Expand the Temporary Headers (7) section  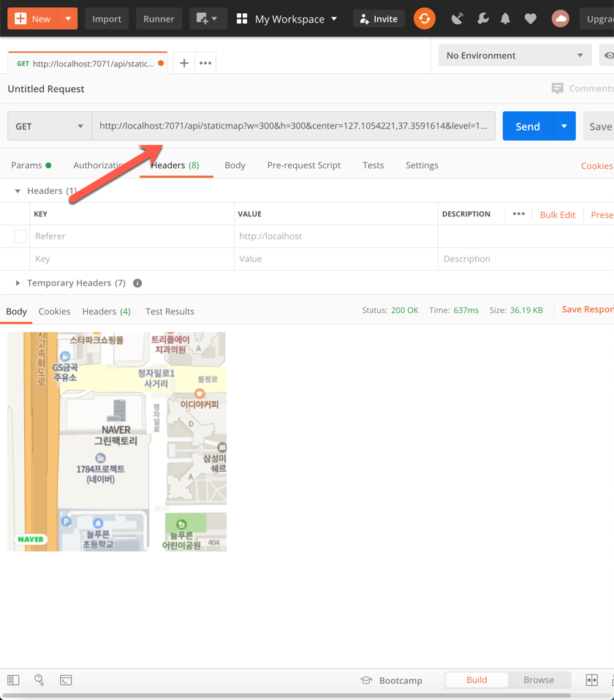pyautogui.click(x=18, y=283)
